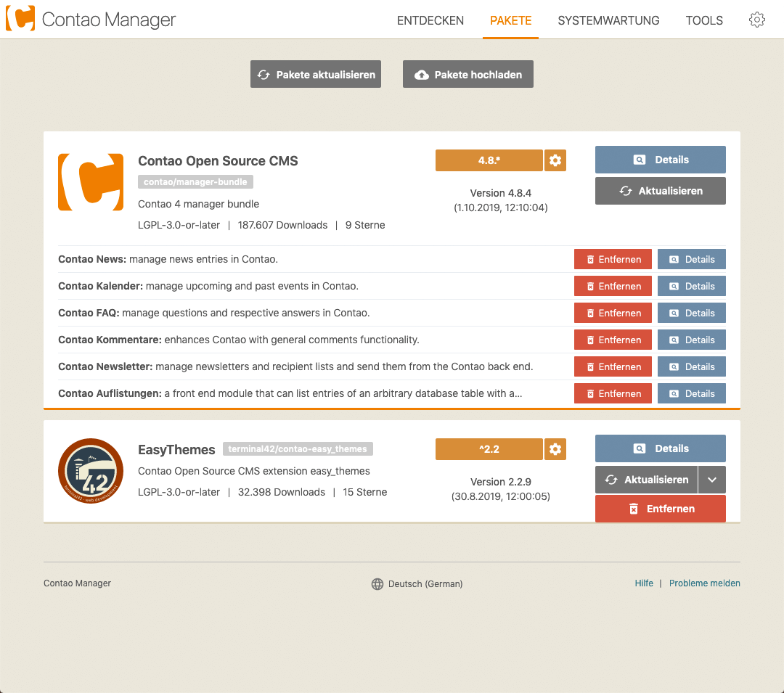Image resolution: width=784 pixels, height=693 pixels.
Task: Expand the EasyThemes Aktualisieren dropdown arrow
Action: (x=712, y=480)
